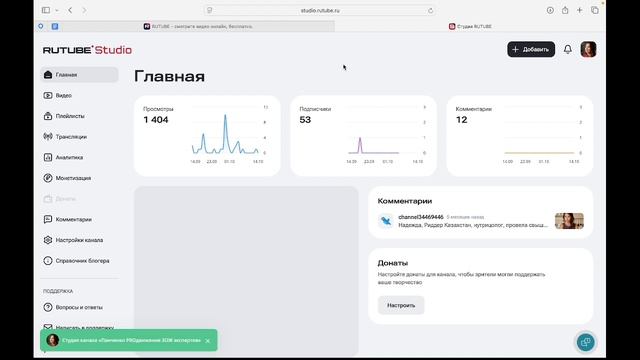Click commenter channel34469446 avatar
The height and width of the screenshot is (360, 640).
click(386, 221)
